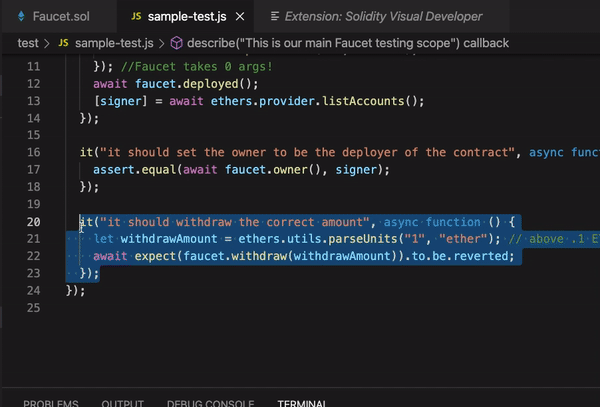Click 'deployed' in the faucet.deployed() call
Viewport: 600px width, 407px height.
[x=210, y=84]
